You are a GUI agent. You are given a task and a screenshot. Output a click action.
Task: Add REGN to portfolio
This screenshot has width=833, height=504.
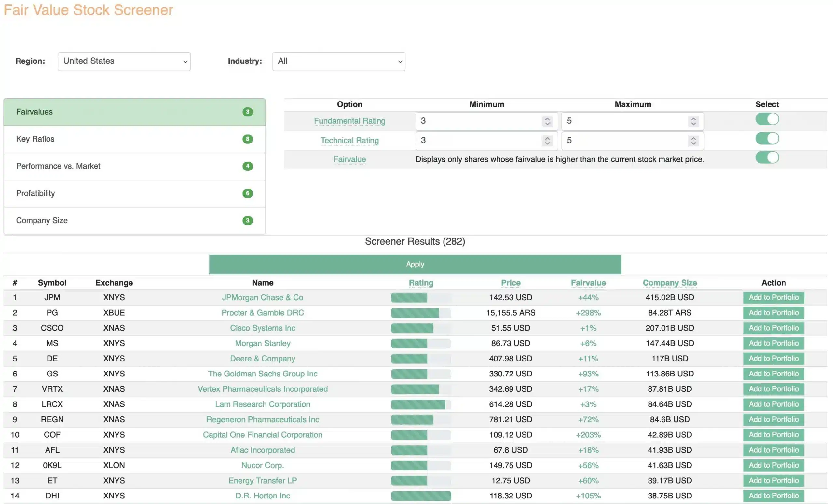click(x=773, y=419)
